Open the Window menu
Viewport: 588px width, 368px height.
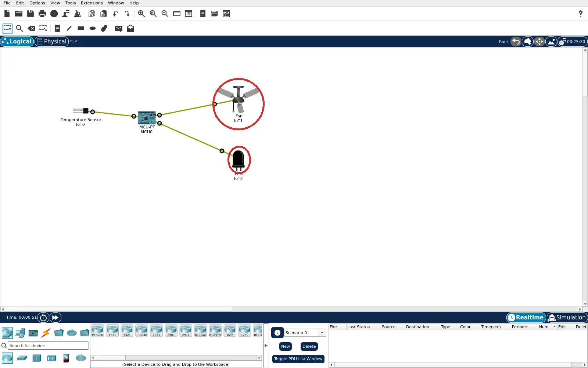point(116,3)
